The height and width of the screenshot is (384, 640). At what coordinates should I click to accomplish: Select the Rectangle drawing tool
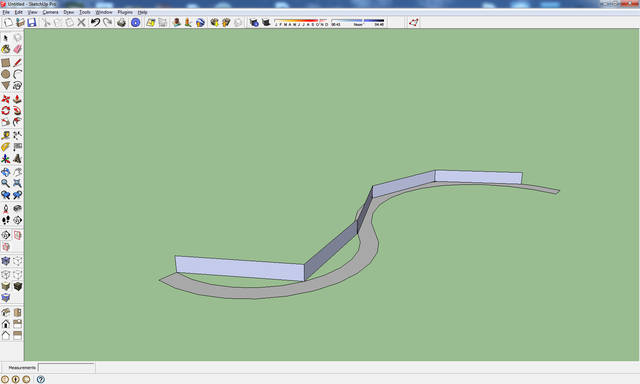pyautogui.click(x=6, y=63)
